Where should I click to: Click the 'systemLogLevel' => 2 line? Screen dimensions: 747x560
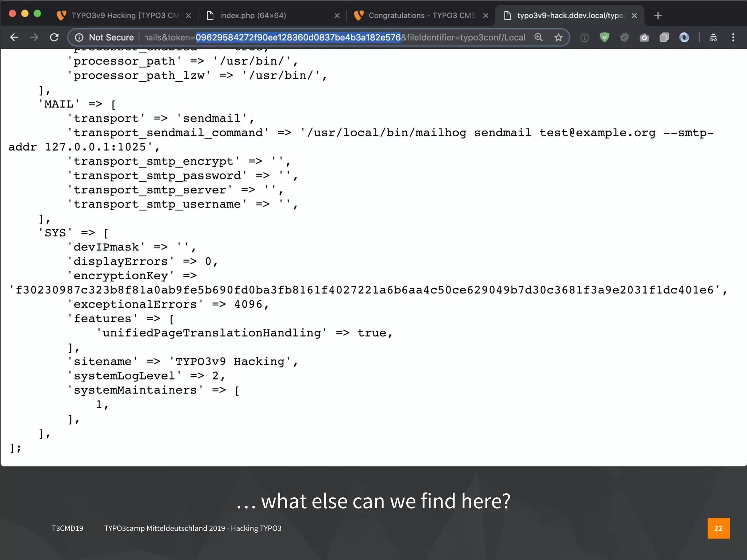pos(146,376)
